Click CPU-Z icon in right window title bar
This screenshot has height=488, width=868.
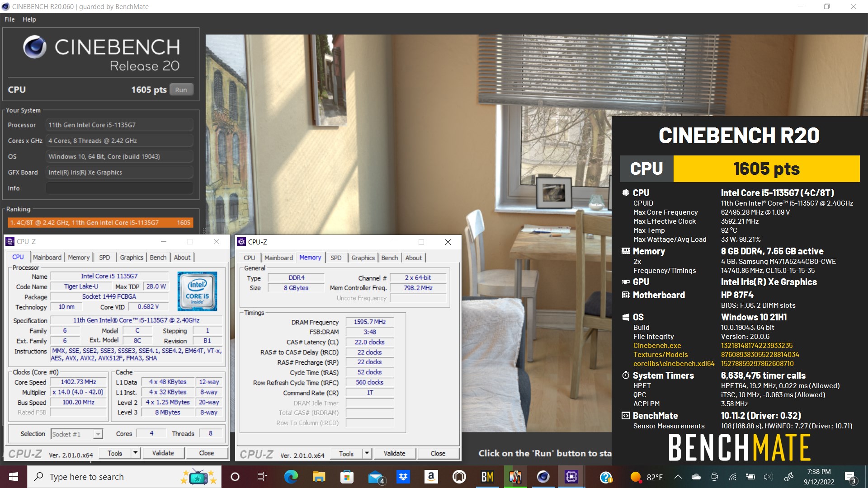point(241,242)
